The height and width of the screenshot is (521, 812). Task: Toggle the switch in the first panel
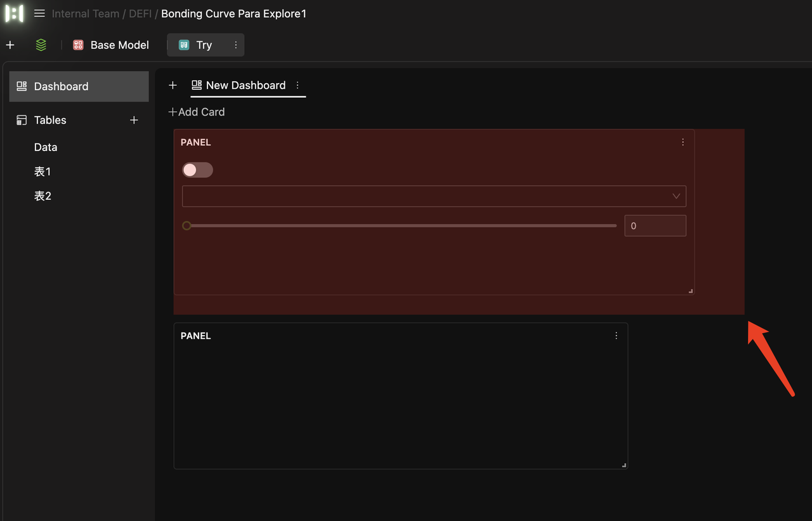[197, 170]
